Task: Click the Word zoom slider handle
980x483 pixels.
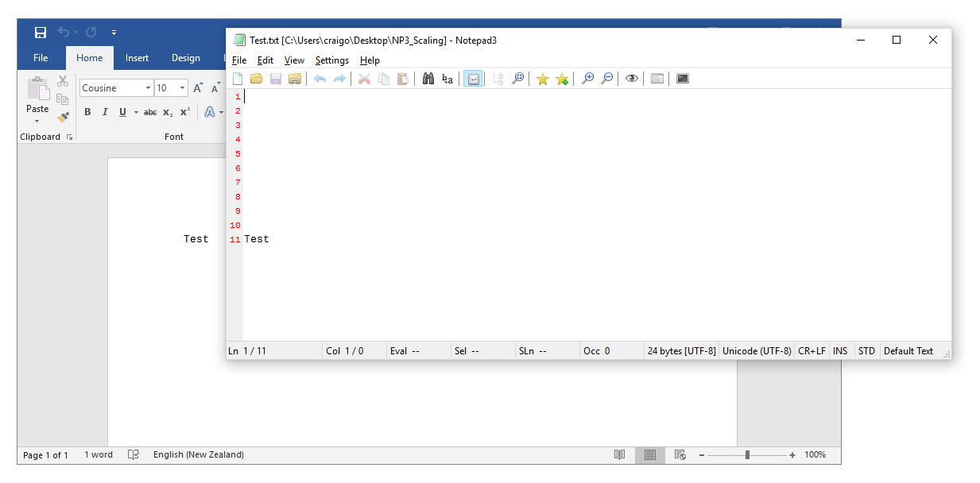Action: point(747,455)
